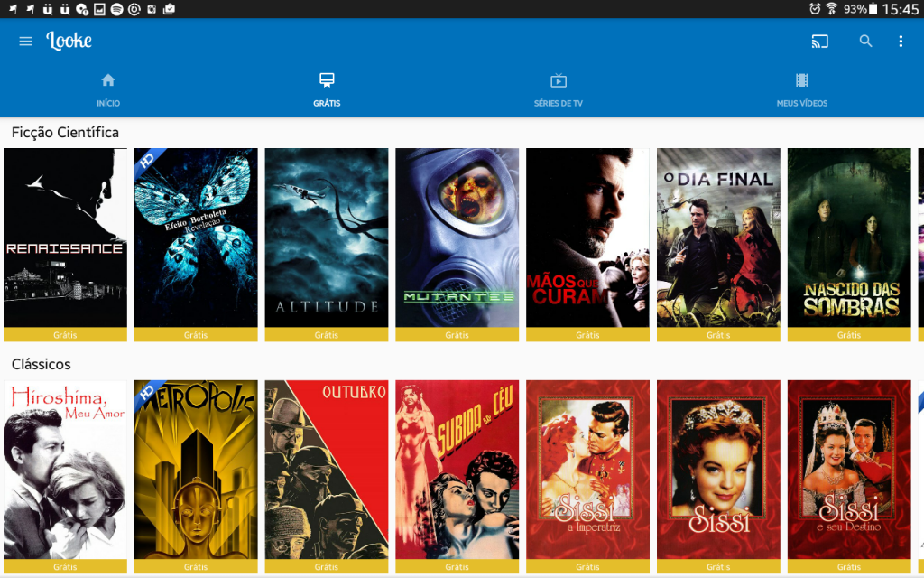Open search with the magnifier icon
This screenshot has height=578, width=924.
pos(865,42)
